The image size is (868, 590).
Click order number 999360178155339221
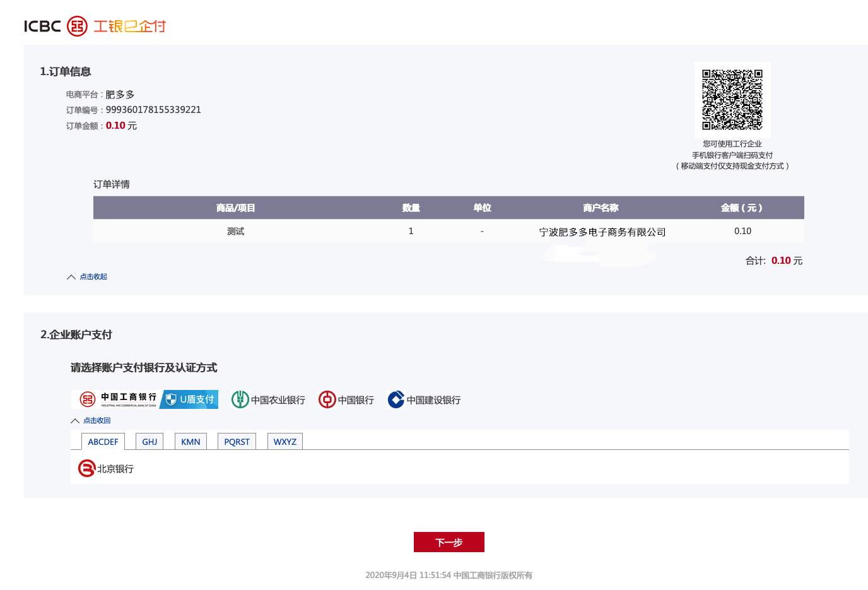[x=153, y=110]
